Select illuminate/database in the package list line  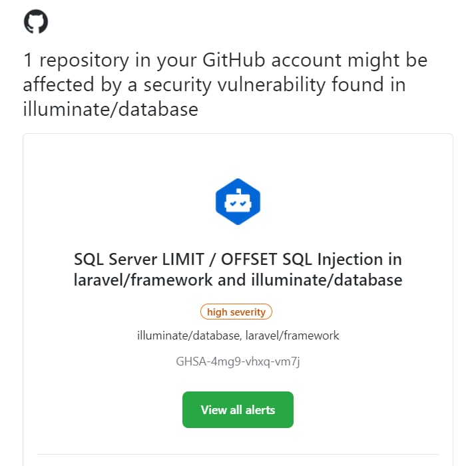(x=188, y=336)
